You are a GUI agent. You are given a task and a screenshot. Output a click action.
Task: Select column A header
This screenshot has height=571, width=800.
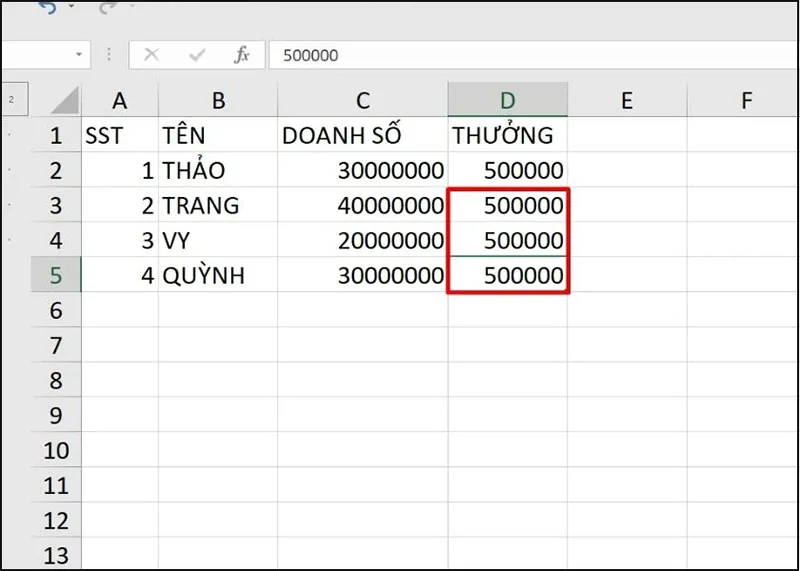pyautogui.click(x=120, y=100)
